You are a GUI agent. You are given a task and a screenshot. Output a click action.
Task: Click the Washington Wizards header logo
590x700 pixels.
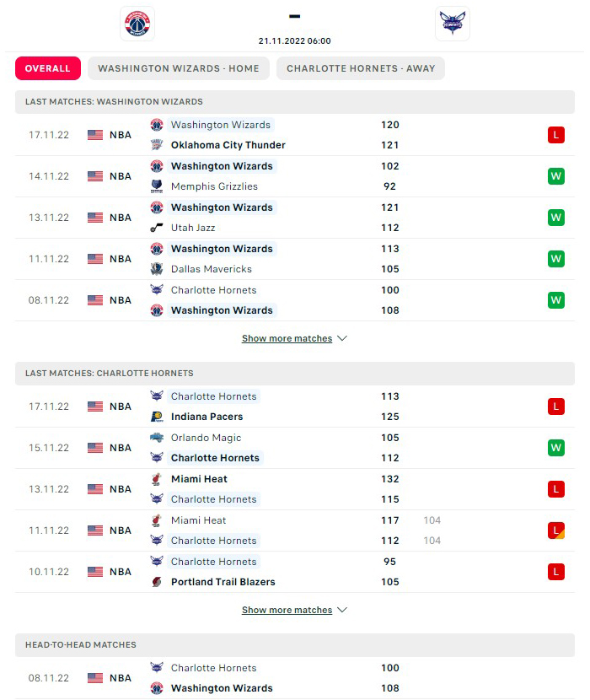(x=137, y=24)
